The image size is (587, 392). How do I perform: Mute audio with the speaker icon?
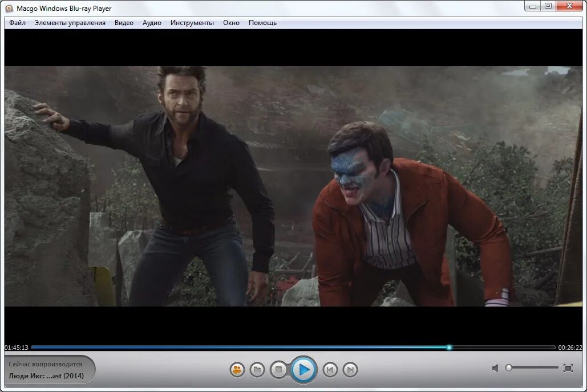coord(495,369)
